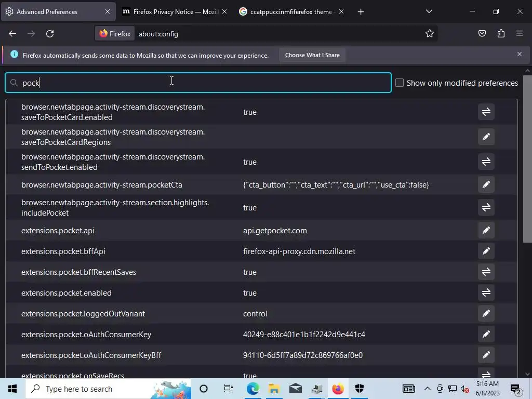The width and height of the screenshot is (532, 399).
Task: Click Choose What I Share button
Action: 312,55
